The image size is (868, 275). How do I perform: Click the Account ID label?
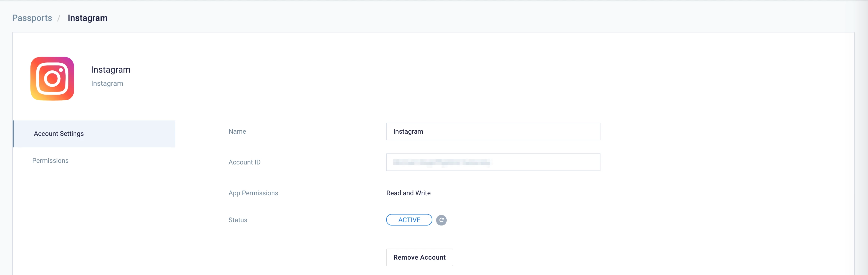coord(245,162)
